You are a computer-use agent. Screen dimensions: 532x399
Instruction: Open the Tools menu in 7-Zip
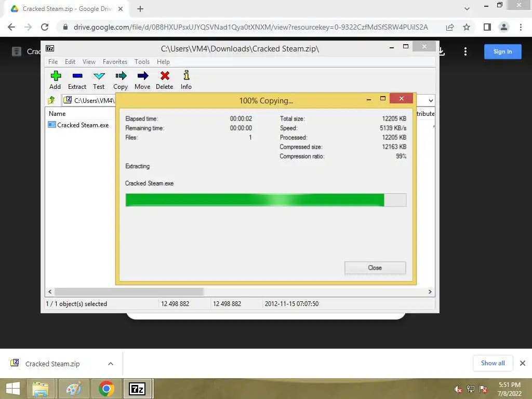click(x=142, y=62)
